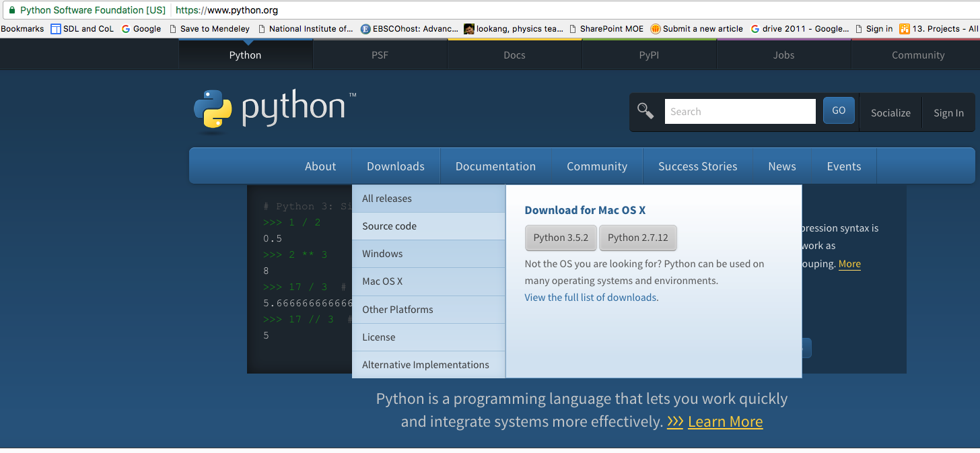Open the Success Stories navigation menu
The image size is (980, 453).
[697, 166]
